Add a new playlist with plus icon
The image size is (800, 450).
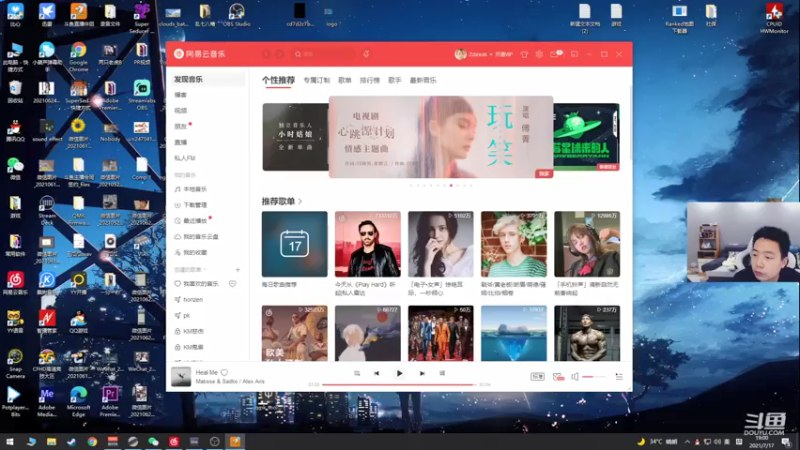[x=238, y=269]
